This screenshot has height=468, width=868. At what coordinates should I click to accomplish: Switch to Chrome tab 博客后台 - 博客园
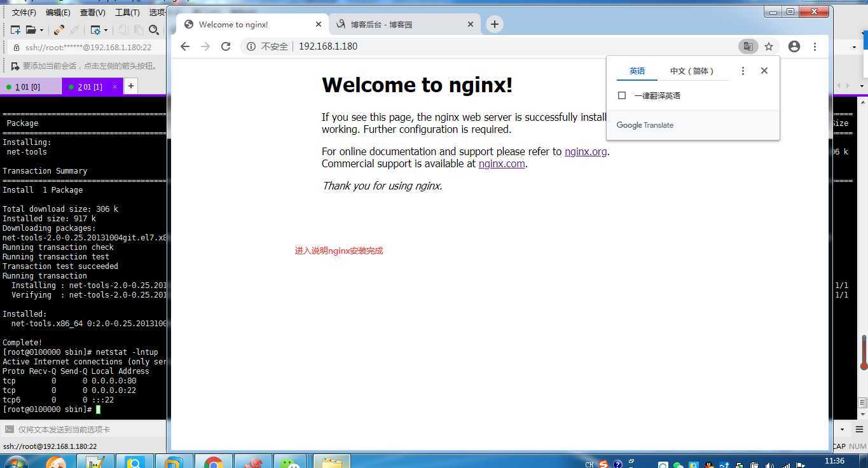(403, 24)
